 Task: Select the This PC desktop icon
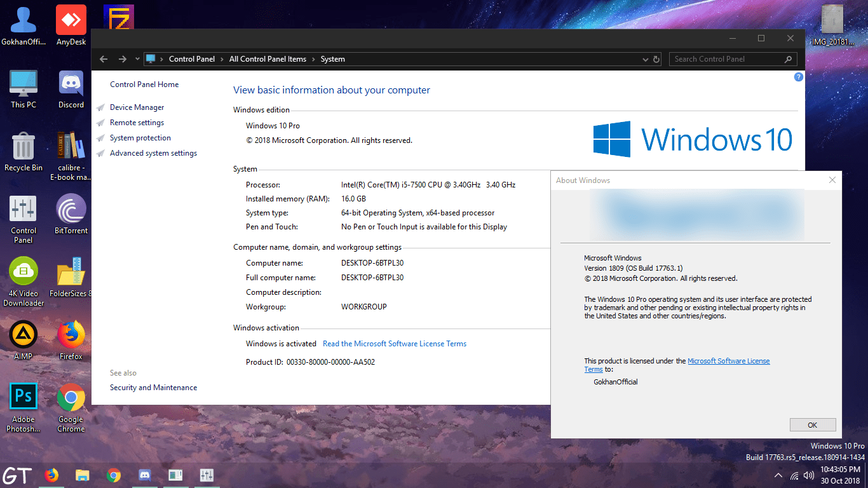(x=24, y=89)
